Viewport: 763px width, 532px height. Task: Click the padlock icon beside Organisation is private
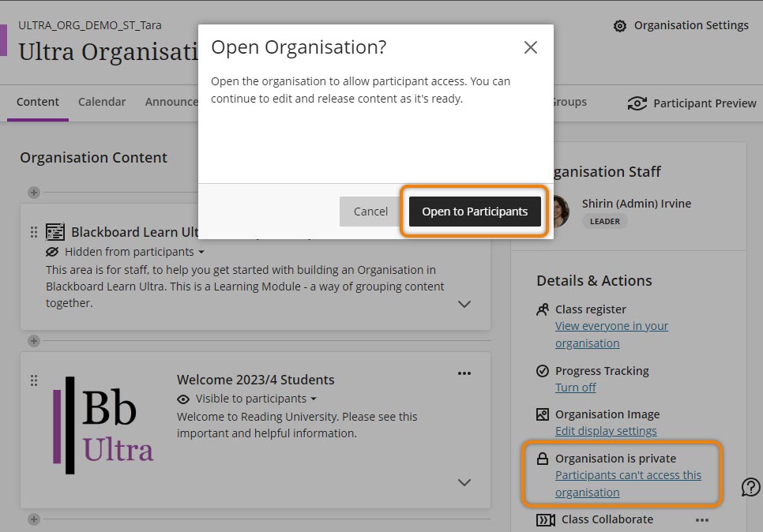(x=543, y=459)
